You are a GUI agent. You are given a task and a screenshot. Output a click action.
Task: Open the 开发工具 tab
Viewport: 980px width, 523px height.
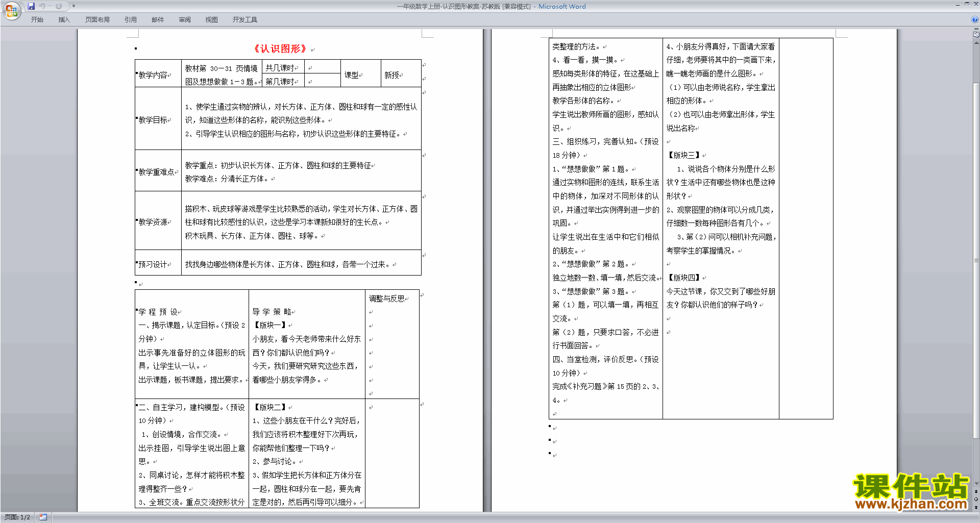[x=244, y=20]
